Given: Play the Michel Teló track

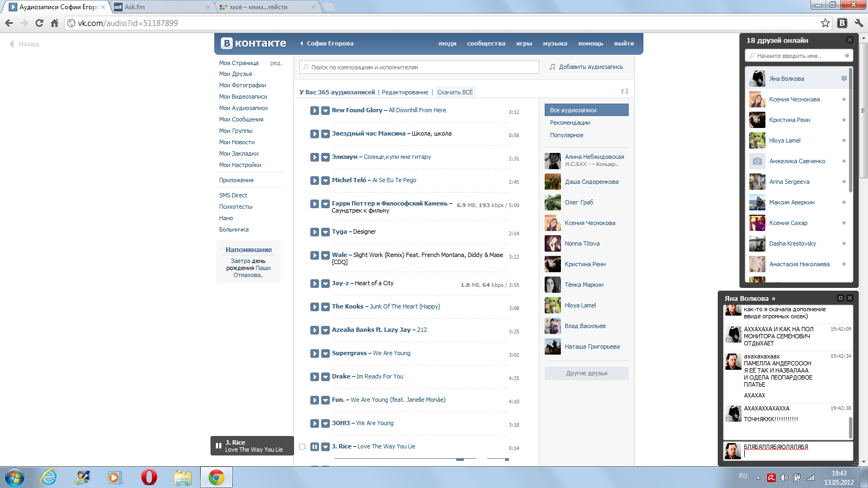Looking at the screenshot, I should 315,181.
